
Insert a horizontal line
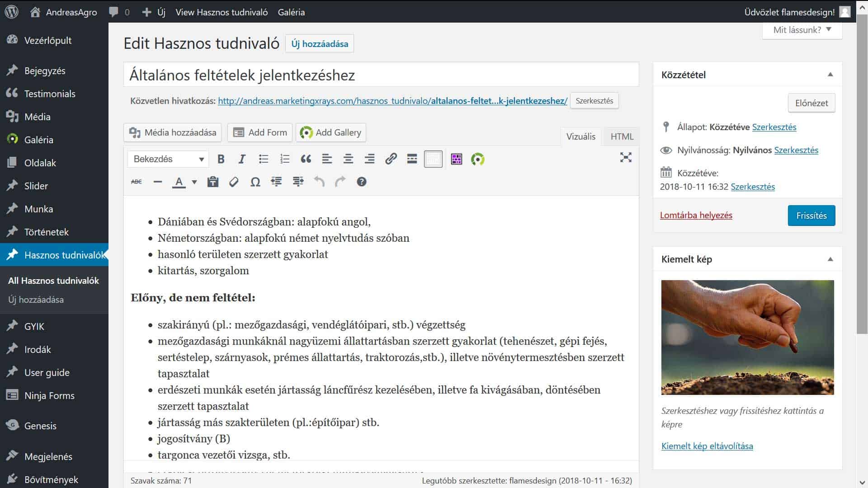pyautogui.click(x=158, y=182)
